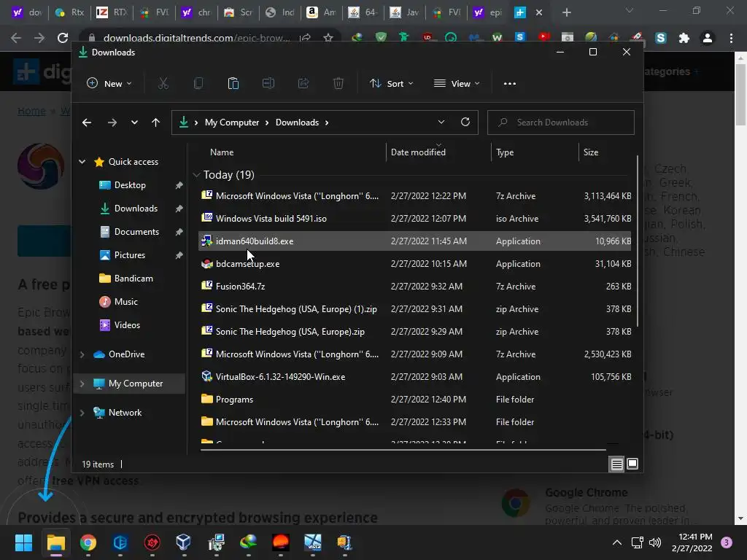The height and width of the screenshot is (560, 747).
Task: Open recent locations dropdown arrow
Action: [x=134, y=122]
